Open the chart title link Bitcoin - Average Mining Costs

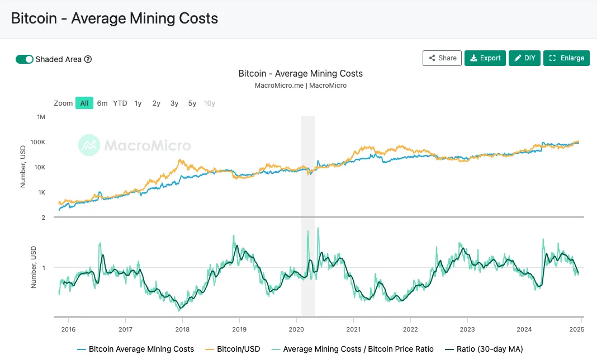pos(301,73)
